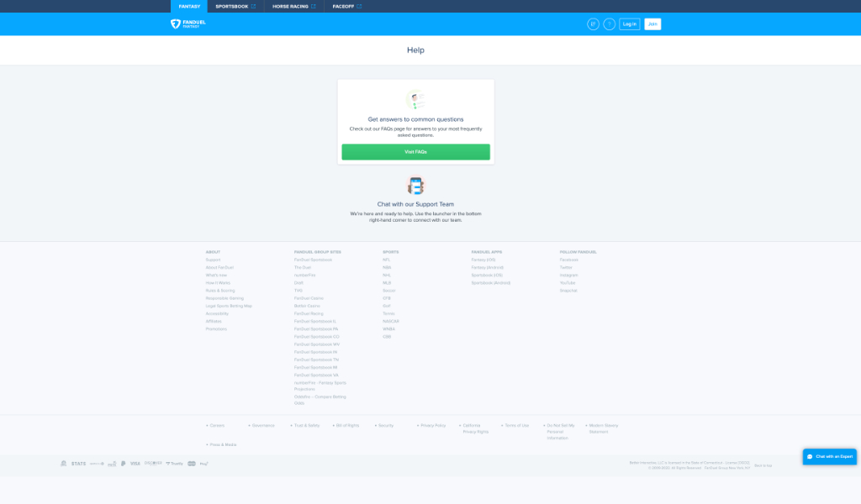Open the help question mark icon
861x504 pixels.
coord(609,24)
